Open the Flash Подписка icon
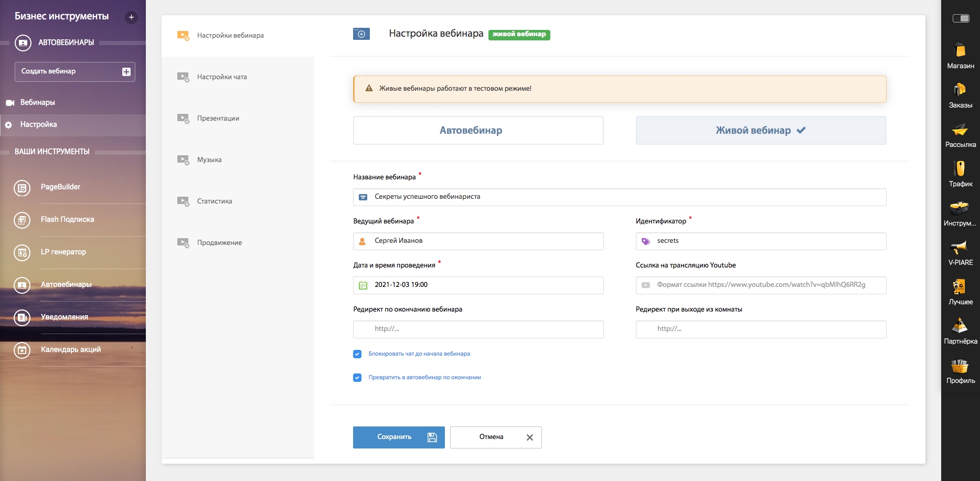This screenshot has width=980, height=481. (x=22, y=220)
